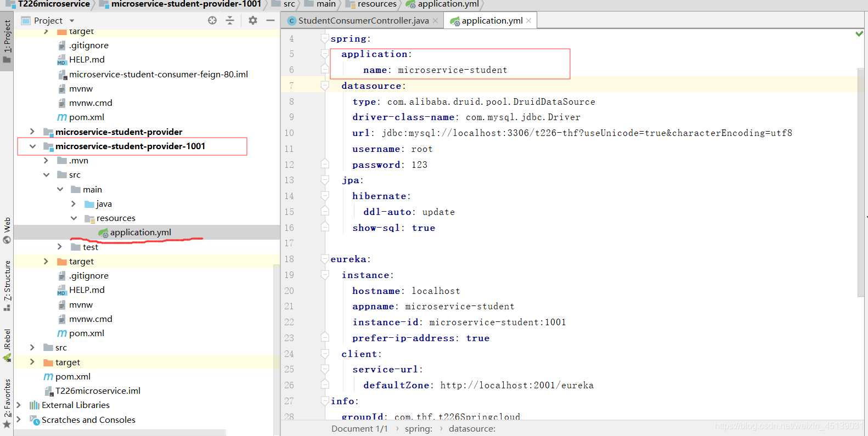Fold the info block at line 27
The height and width of the screenshot is (436, 868).
(325, 401)
